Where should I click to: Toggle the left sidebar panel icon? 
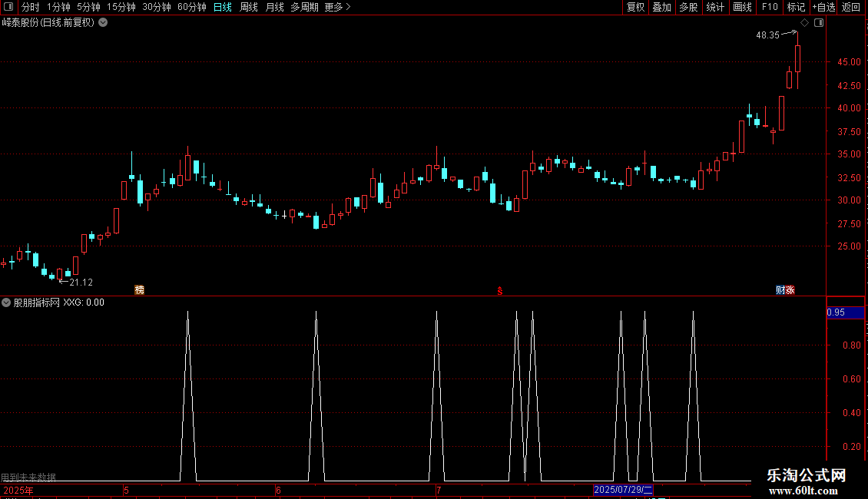pos(8,7)
